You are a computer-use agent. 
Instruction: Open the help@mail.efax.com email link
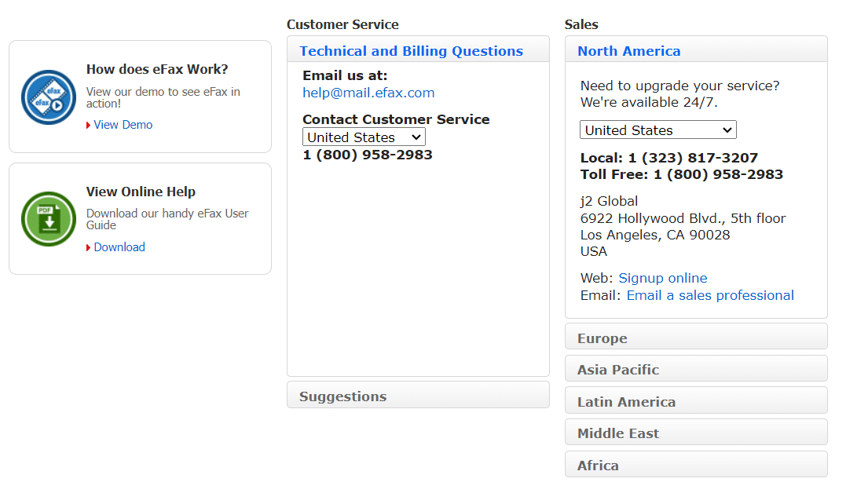368,92
